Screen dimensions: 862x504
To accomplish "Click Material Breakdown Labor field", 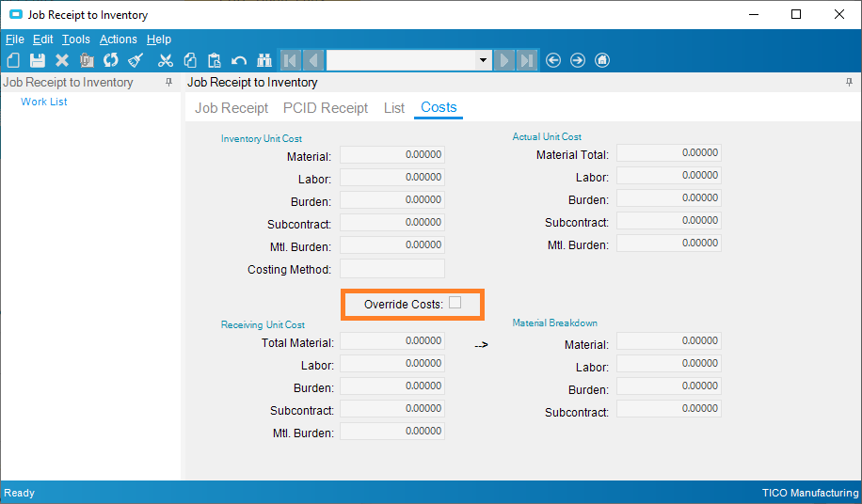I will click(x=668, y=364).
